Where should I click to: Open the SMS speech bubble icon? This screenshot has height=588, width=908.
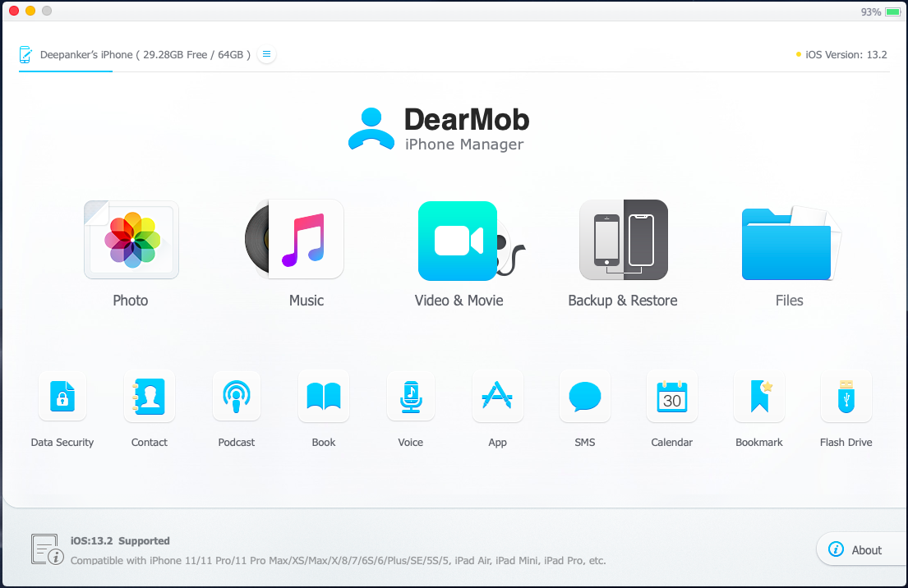tap(585, 397)
